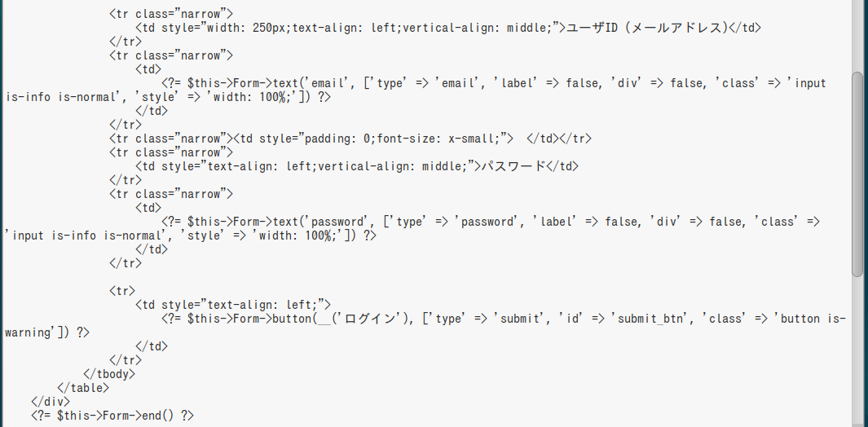
Task: Click the パスワード label text
Action: (x=511, y=166)
